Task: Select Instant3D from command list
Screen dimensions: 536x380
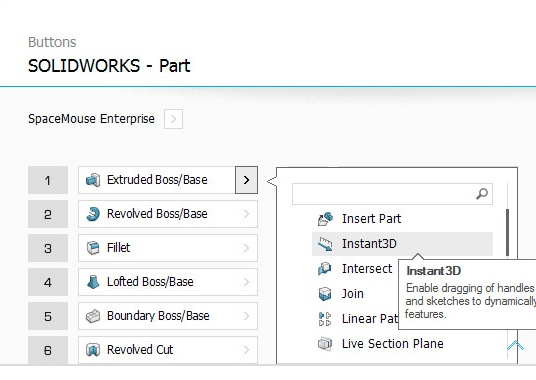Action: (x=402, y=244)
